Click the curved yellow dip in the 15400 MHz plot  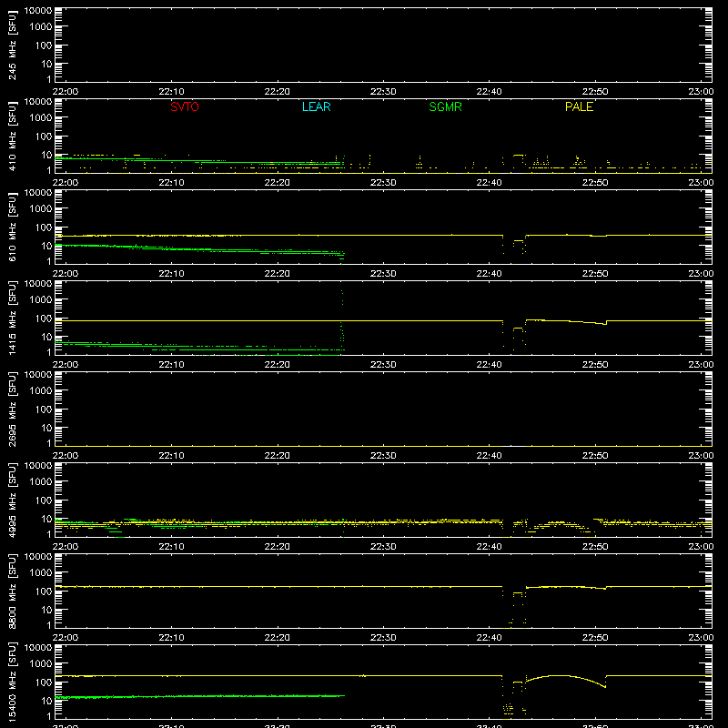tap(566, 680)
